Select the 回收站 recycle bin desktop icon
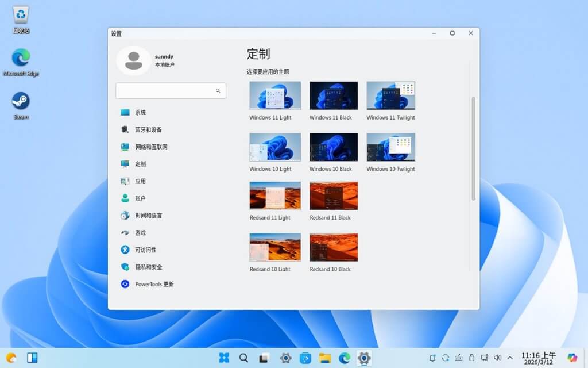The image size is (588, 368). [21, 20]
